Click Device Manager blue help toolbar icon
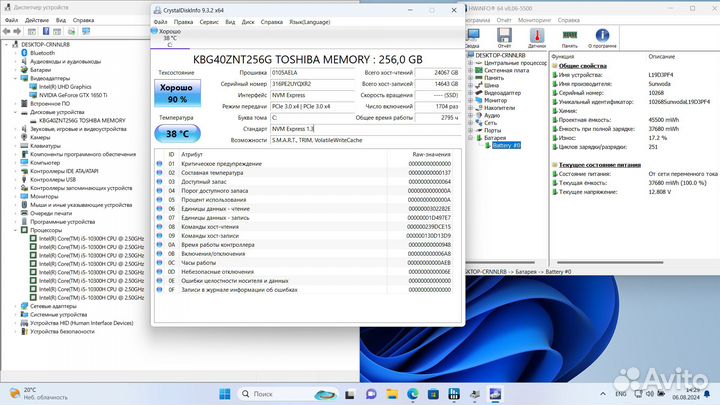Screen dimensions: 720x405 46,31
